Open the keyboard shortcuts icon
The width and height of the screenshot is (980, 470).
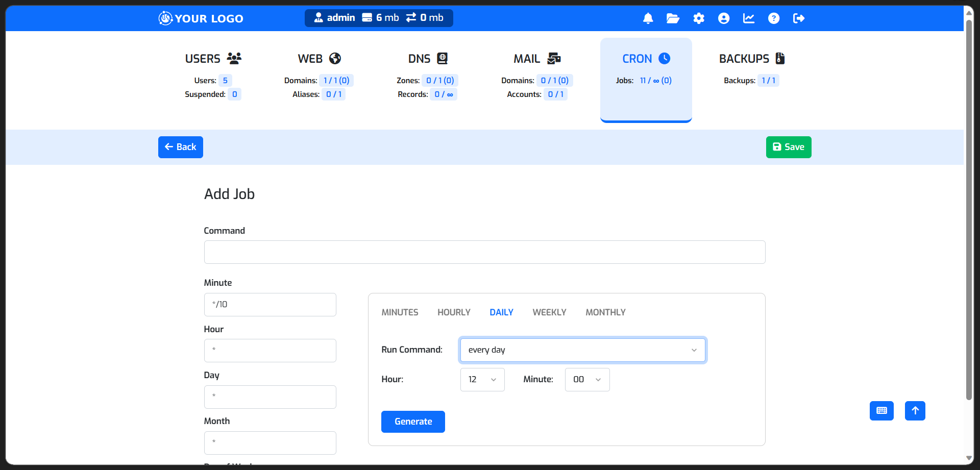click(881, 411)
